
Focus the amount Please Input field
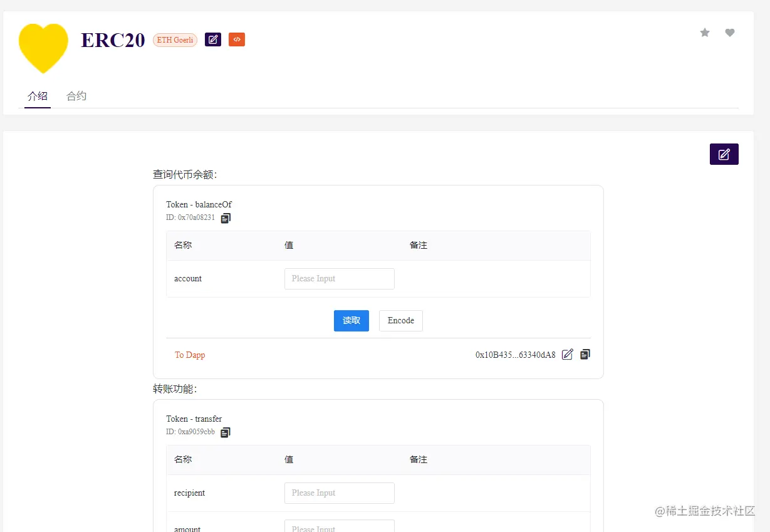[x=339, y=528]
